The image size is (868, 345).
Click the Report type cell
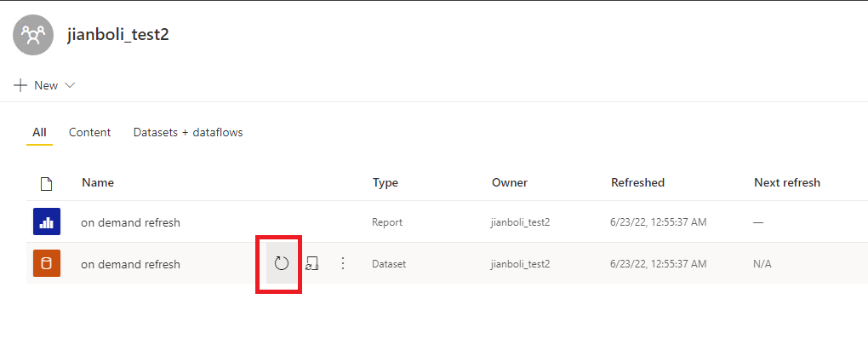387,222
